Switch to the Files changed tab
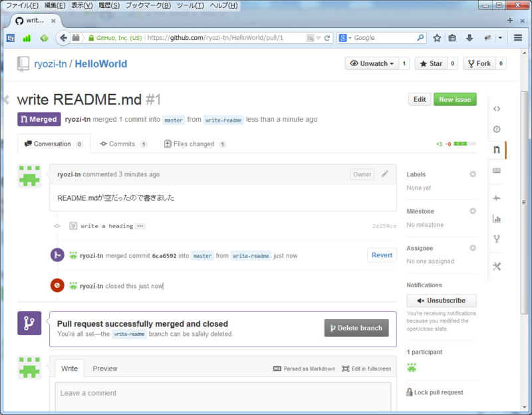The image size is (532, 415). point(195,144)
